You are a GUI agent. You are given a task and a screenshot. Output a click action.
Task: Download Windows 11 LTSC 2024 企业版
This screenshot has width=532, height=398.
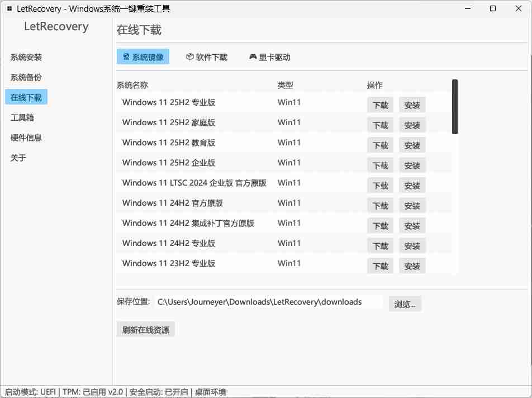coord(380,186)
